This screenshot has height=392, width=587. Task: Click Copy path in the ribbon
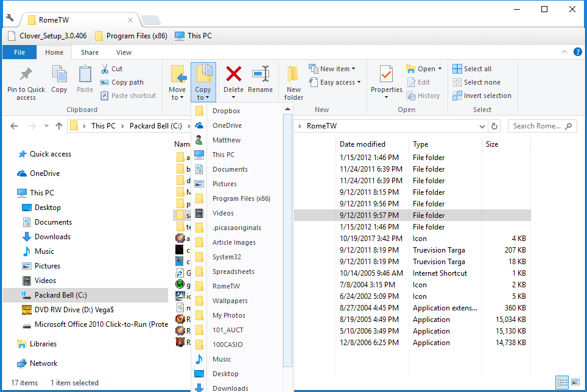pyautogui.click(x=122, y=82)
